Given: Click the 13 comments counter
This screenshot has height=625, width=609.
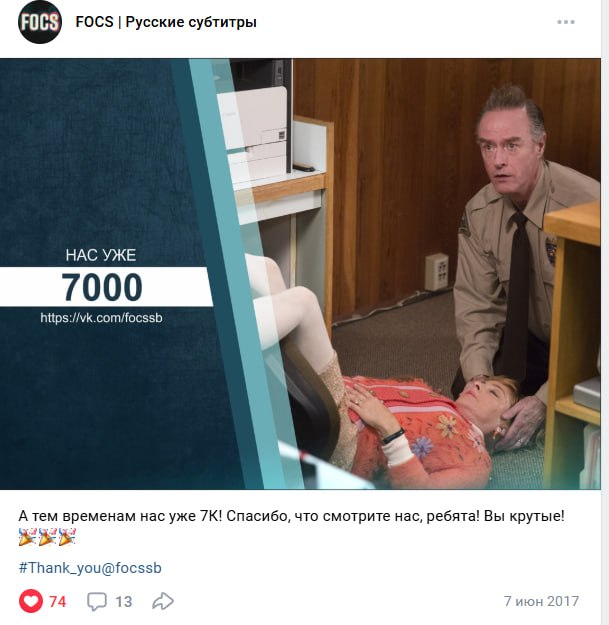Looking at the screenshot, I should click(x=124, y=601).
